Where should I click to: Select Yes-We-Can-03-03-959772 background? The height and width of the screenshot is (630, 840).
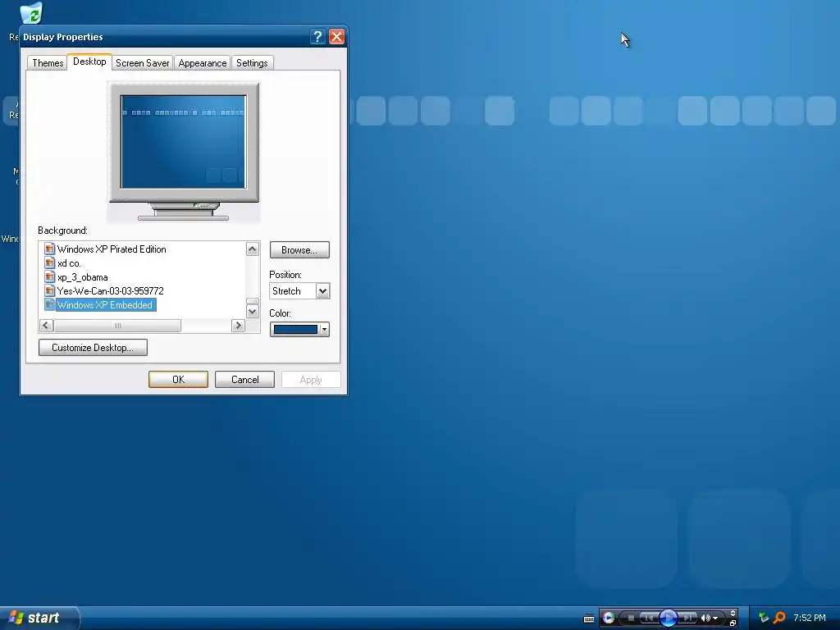click(111, 291)
